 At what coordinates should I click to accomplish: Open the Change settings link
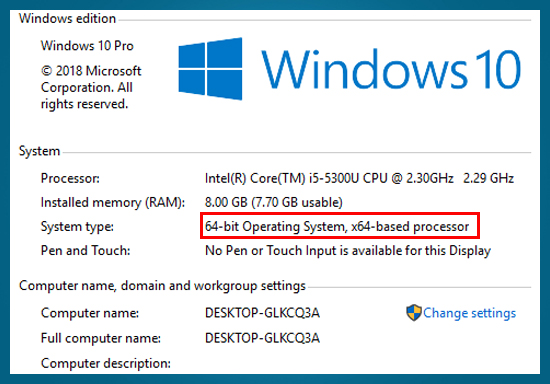tap(469, 313)
